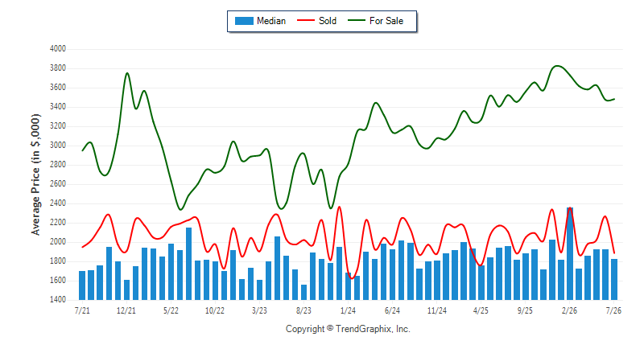Click the last median bar at 7/26
Image resolution: width=644 pixels, height=349 pixels.
(x=614, y=279)
